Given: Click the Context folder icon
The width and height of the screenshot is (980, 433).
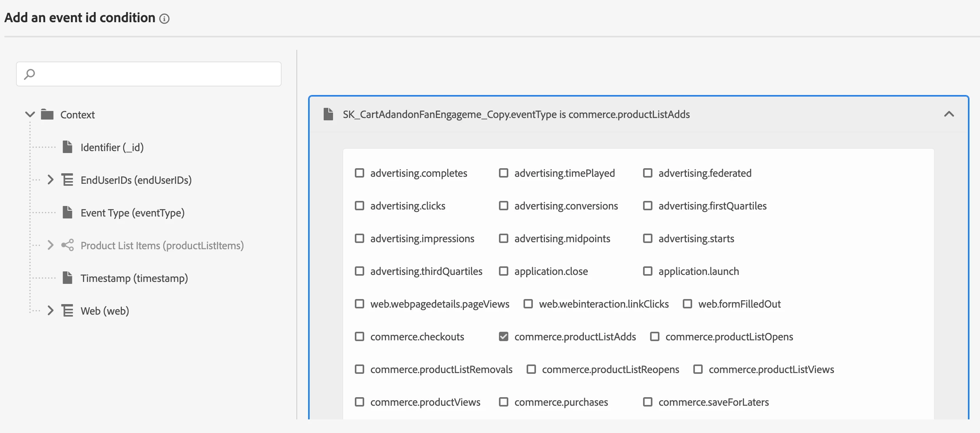Looking at the screenshot, I should tap(47, 114).
